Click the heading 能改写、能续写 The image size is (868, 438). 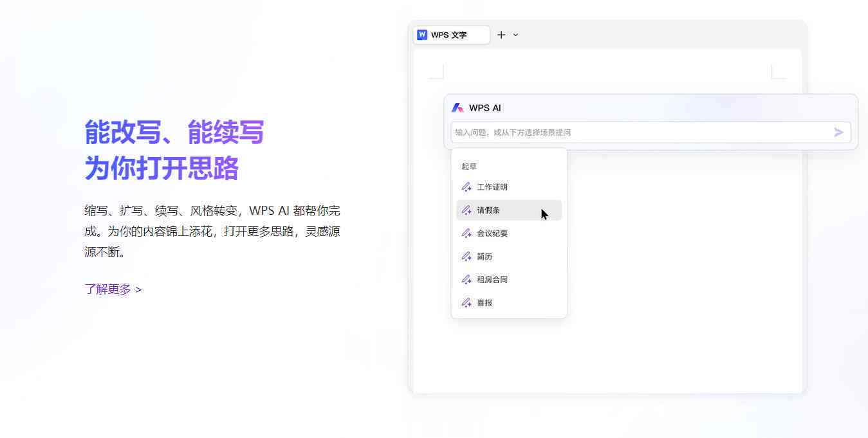[174, 132]
